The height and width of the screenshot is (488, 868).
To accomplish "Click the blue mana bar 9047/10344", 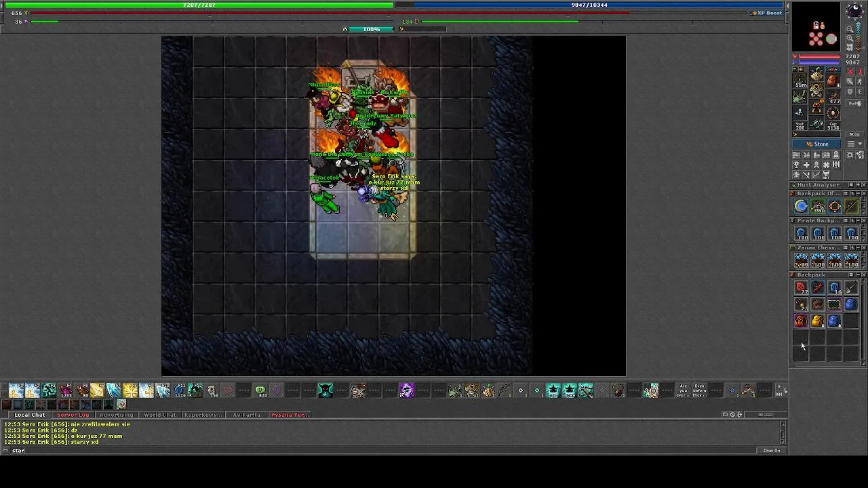I will click(589, 5).
